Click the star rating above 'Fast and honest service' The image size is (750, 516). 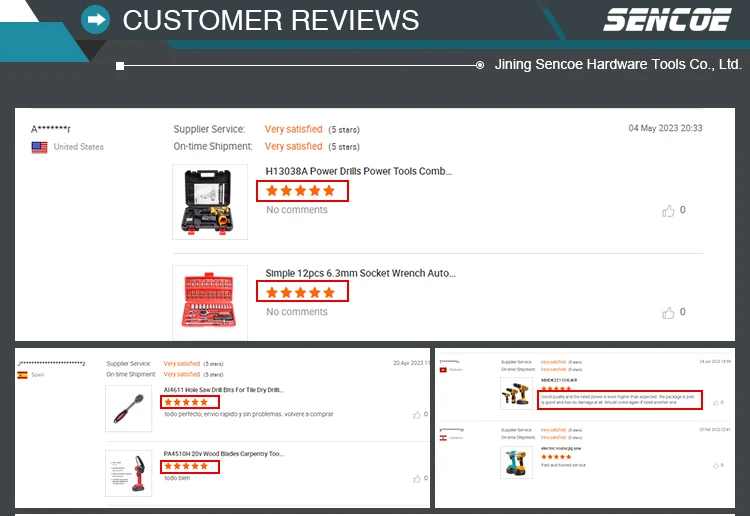point(556,457)
